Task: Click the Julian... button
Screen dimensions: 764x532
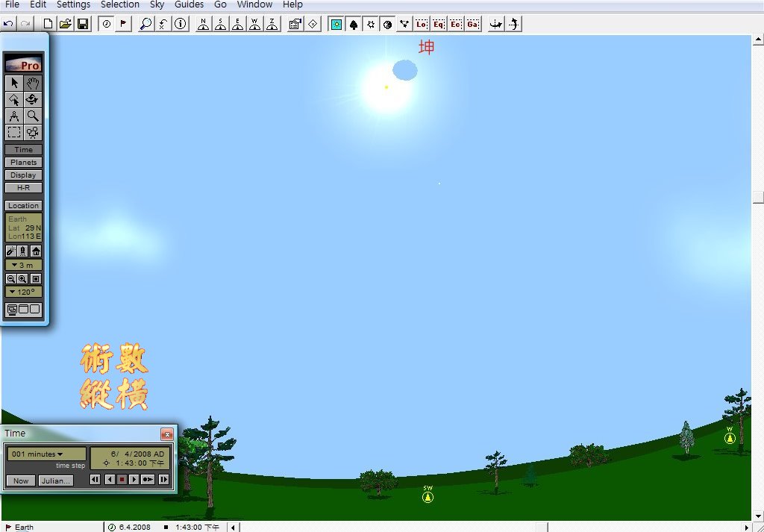Action: 56,480
